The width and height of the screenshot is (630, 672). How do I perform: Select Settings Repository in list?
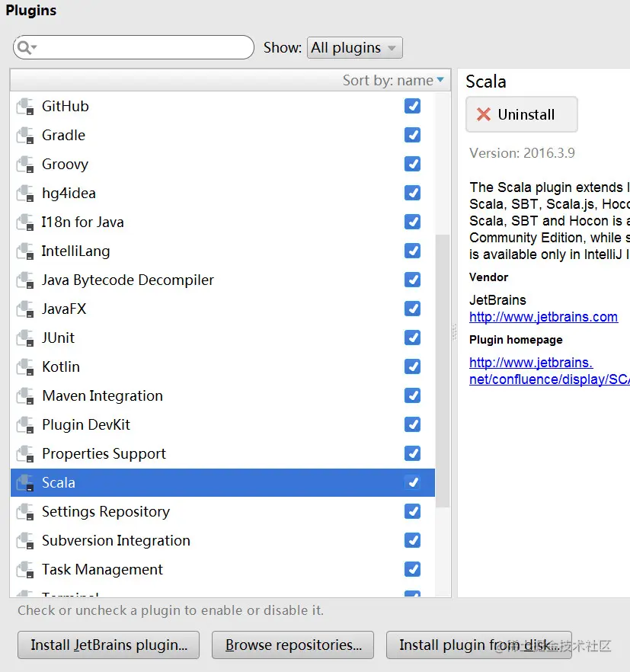click(106, 512)
